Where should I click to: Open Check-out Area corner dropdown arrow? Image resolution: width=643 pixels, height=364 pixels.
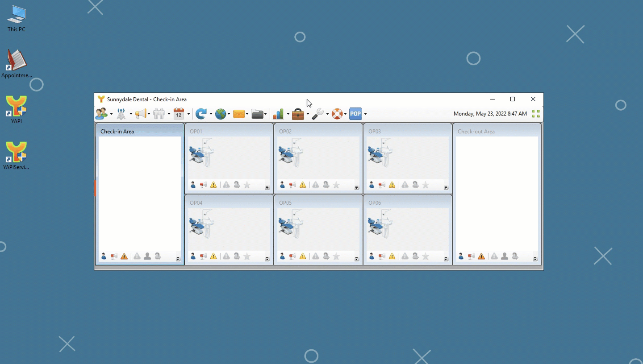coord(535,259)
